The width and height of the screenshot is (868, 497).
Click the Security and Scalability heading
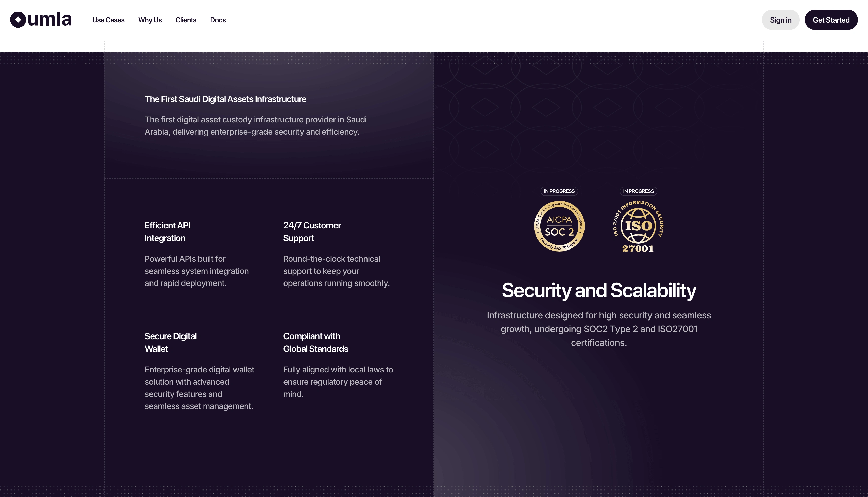tap(598, 291)
